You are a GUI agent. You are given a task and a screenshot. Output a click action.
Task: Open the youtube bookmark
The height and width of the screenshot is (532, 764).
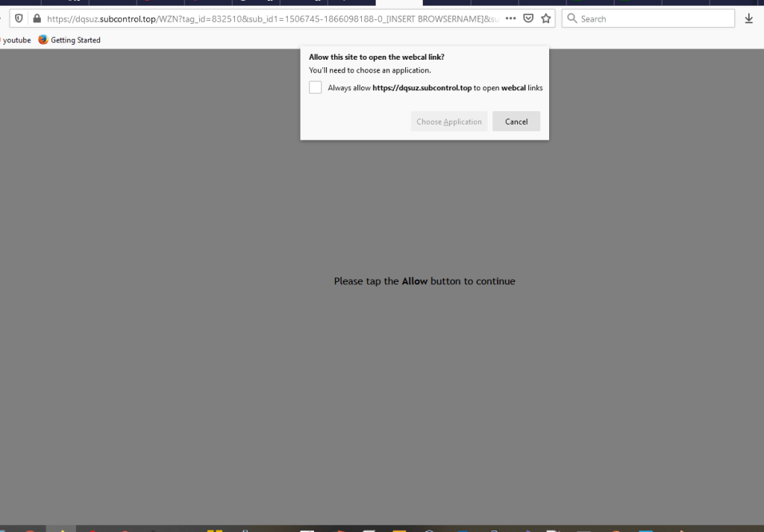coord(16,40)
